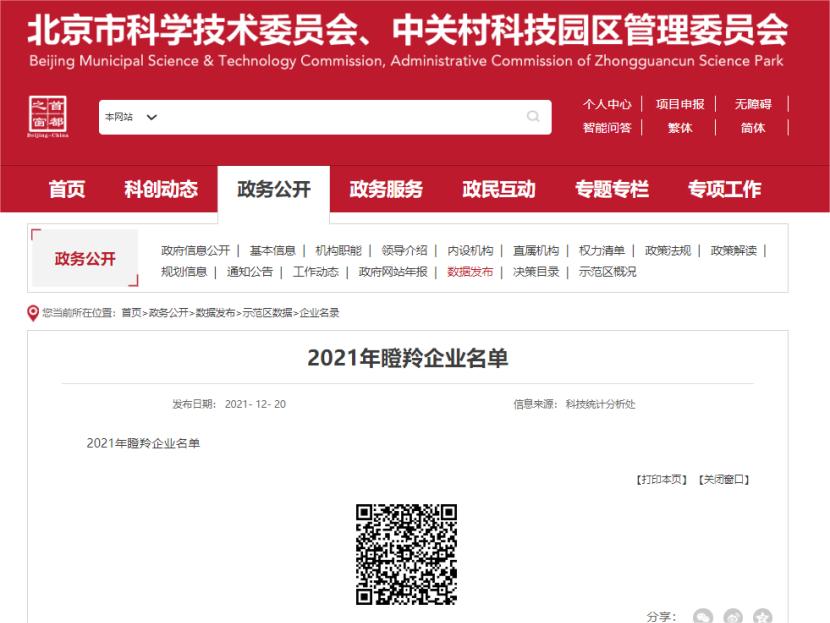Open 专项工作 nav tab
Image resolution: width=830 pixels, height=623 pixels.
[725, 189]
